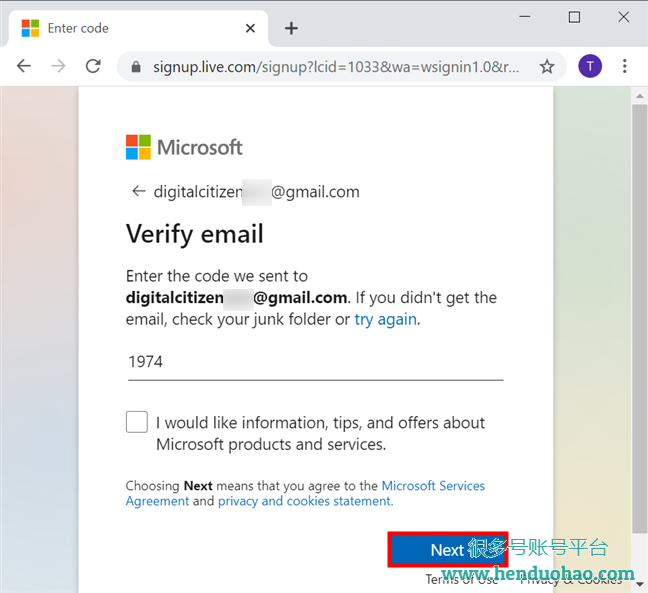Viewport: 648px width, 593px height.
Task: Click the scrollbar up arrow
Action: point(640,96)
